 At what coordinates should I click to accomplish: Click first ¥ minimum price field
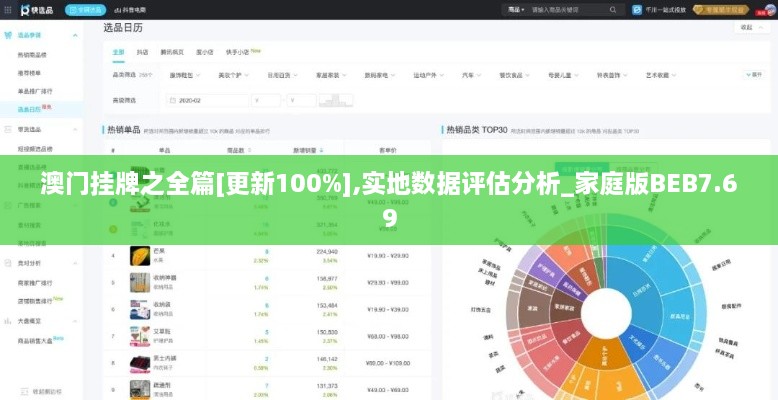pos(266,100)
